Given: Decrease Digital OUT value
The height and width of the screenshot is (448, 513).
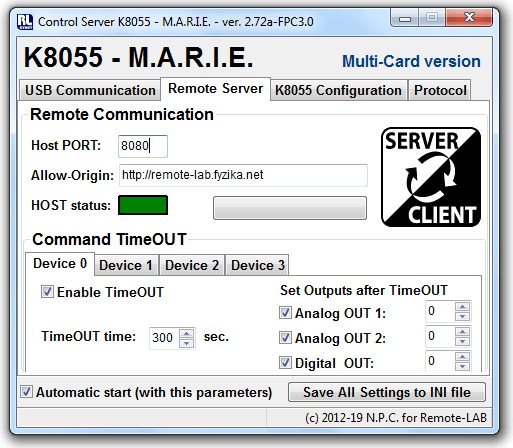Looking at the screenshot, I should tap(462, 366).
